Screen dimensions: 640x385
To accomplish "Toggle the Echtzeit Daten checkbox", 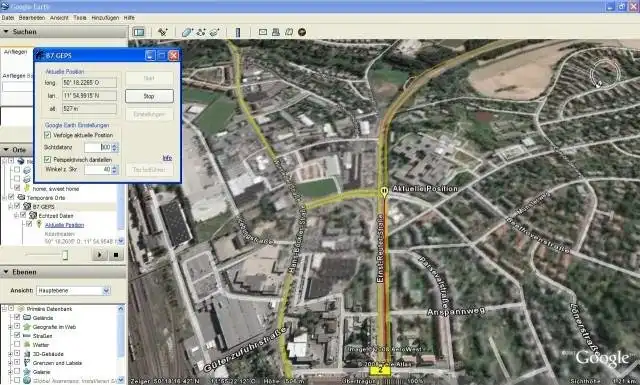I will tap(23, 216).
